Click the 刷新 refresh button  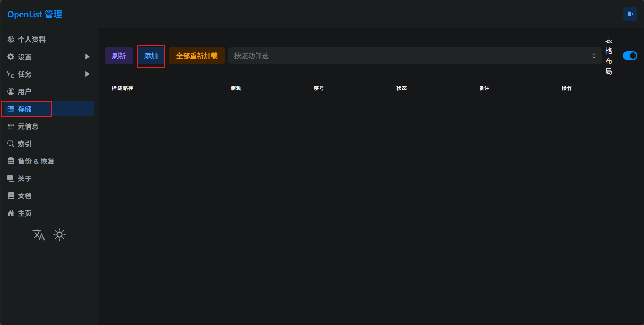point(119,56)
